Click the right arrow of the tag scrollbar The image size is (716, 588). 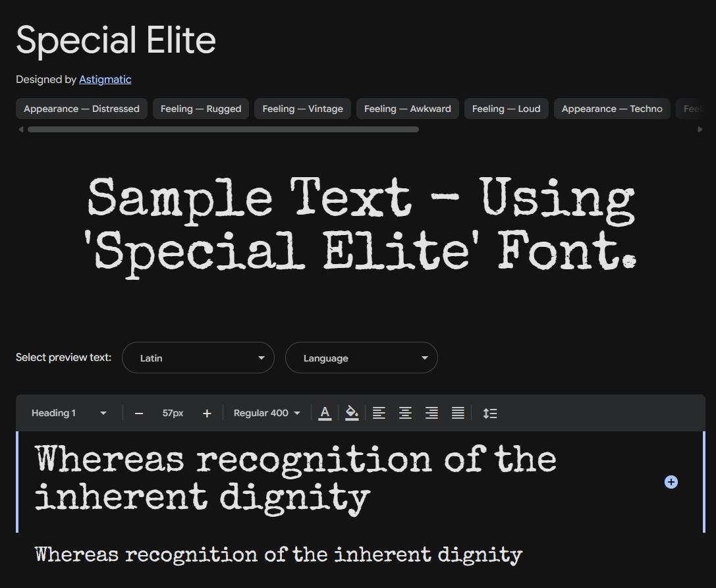(700, 130)
